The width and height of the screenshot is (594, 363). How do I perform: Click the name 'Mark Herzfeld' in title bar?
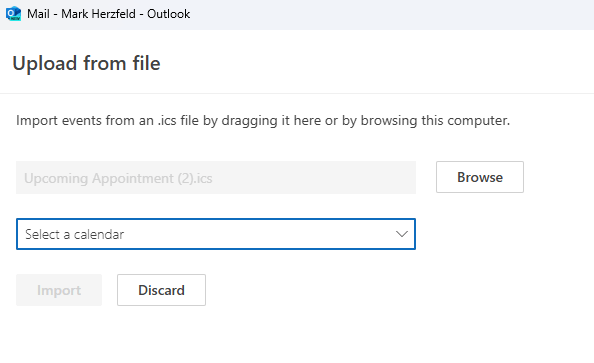98,14
